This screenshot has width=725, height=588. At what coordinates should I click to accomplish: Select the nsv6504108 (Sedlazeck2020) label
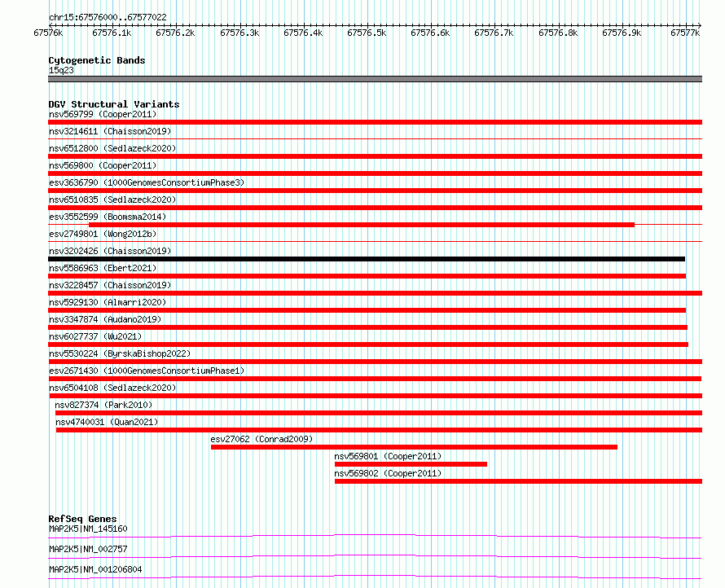click(x=112, y=388)
